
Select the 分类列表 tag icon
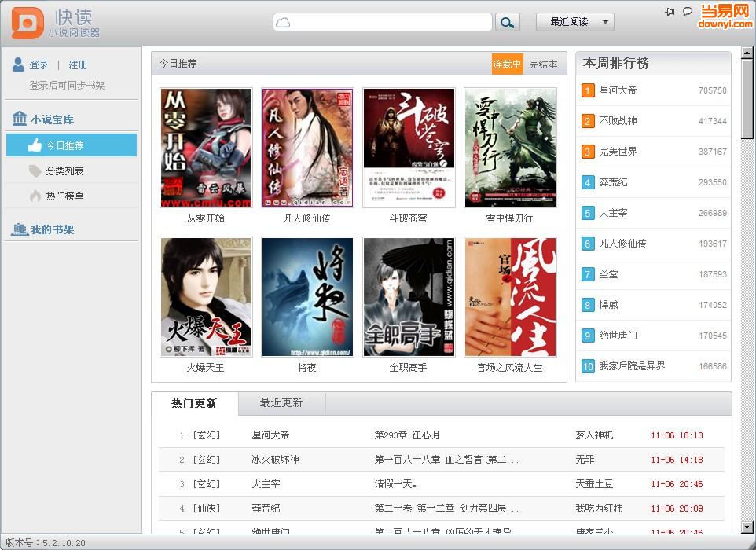click(x=35, y=171)
